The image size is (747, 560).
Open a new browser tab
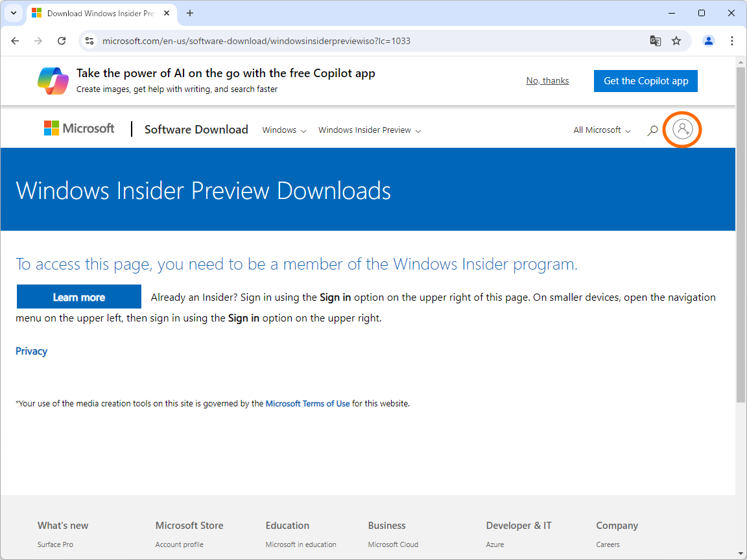click(189, 13)
